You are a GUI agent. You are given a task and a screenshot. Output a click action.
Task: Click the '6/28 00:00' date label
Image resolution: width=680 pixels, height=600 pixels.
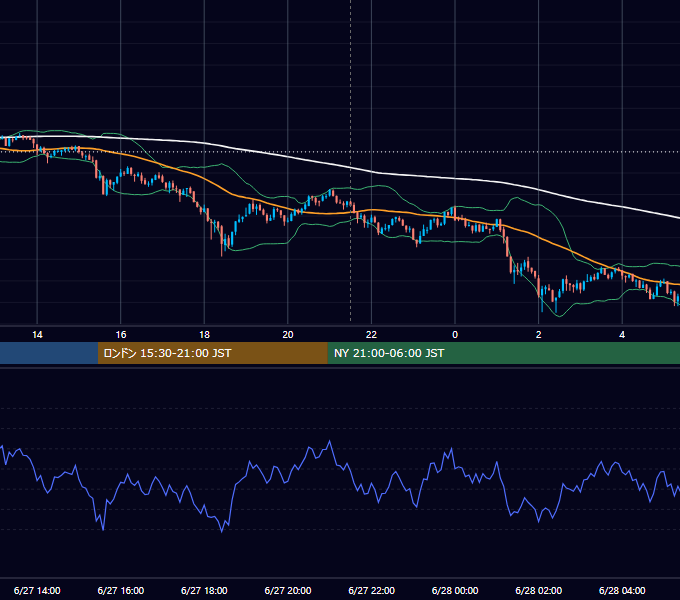[x=455, y=590]
